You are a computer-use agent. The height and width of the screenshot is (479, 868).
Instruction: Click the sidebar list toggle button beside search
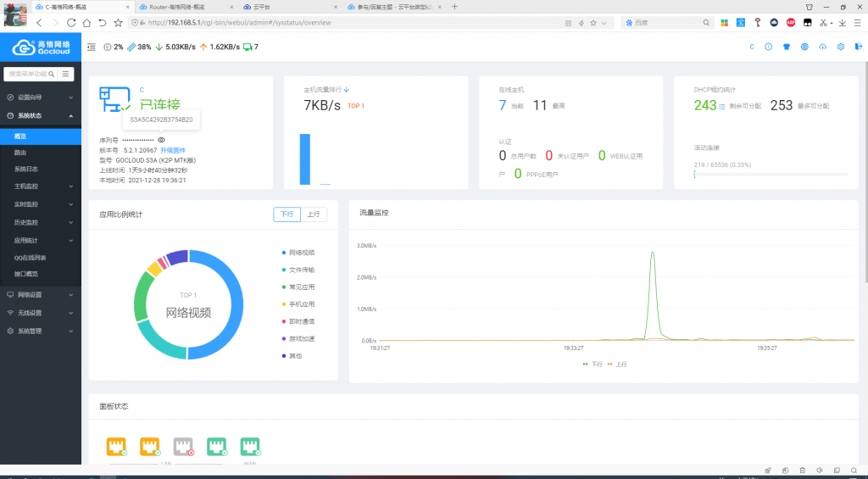click(x=65, y=74)
